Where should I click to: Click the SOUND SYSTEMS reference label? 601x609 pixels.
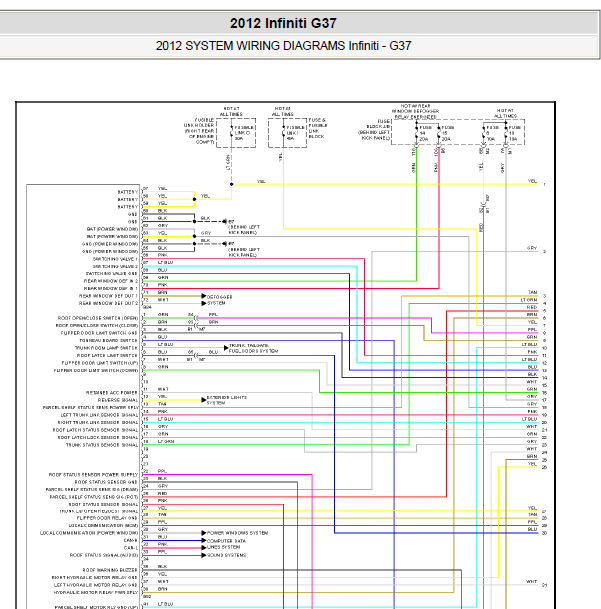click(226, 555)
